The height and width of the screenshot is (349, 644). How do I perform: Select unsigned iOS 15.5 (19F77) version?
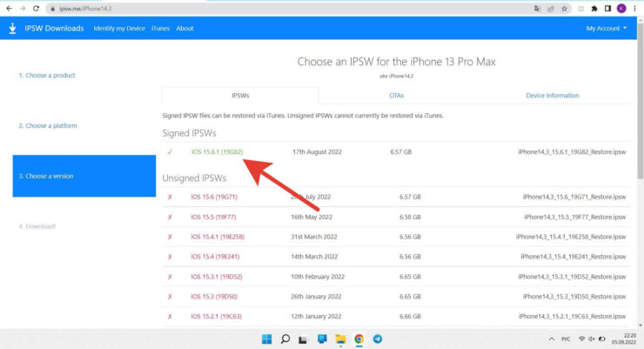click(x=213, y=216)
